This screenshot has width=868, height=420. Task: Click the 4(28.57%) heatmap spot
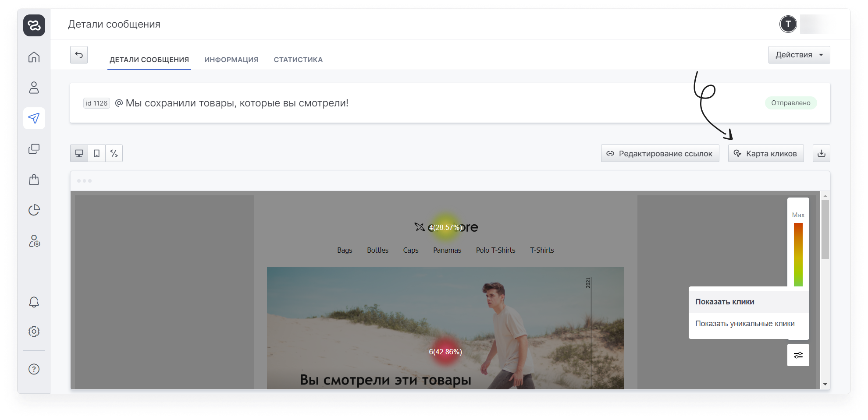click(445, 227)
